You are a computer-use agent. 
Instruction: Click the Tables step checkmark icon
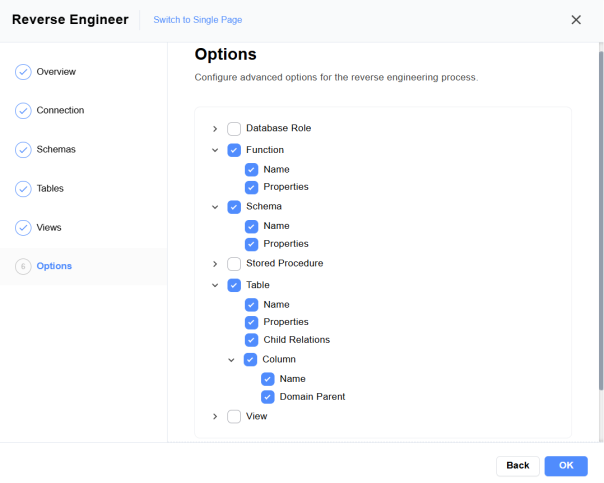tap(23, 189)
